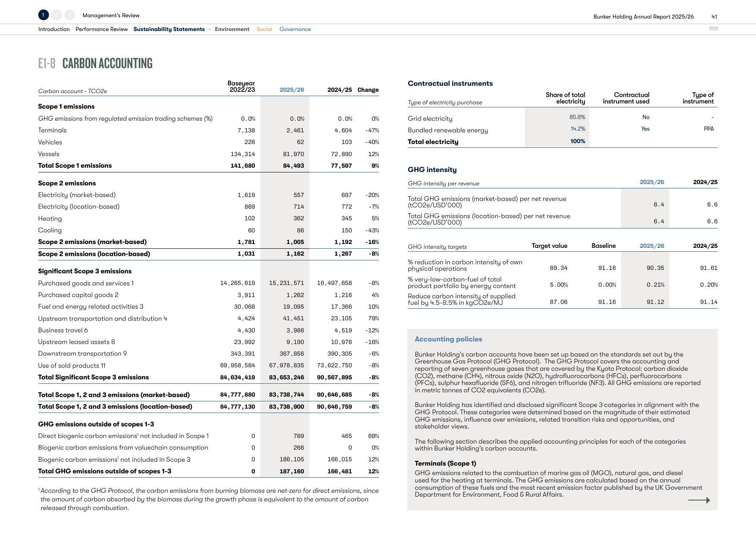This screenshot has width=756, height=535.
Task: Click Total GHG outside scopes value 187,160
Action: click(x=292, y=471)
